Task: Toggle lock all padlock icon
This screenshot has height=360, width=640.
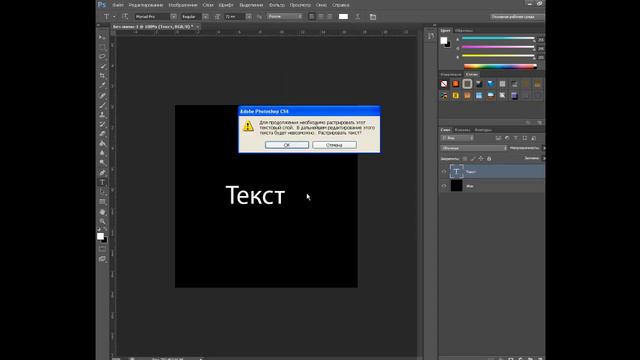Action: click(489, 158)
